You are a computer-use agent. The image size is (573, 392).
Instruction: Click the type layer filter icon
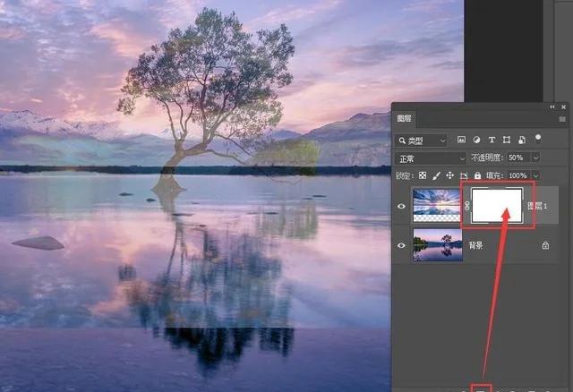tap(492, 141)
